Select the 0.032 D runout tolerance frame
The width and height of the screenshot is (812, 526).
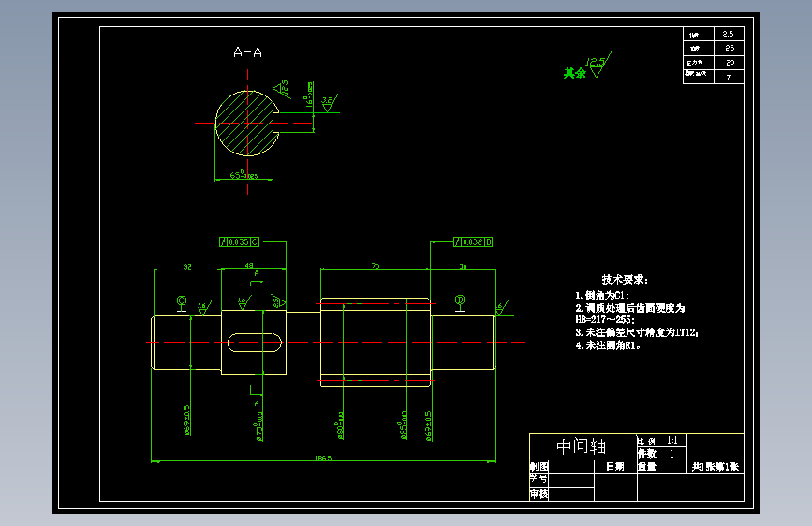point(473,241)
